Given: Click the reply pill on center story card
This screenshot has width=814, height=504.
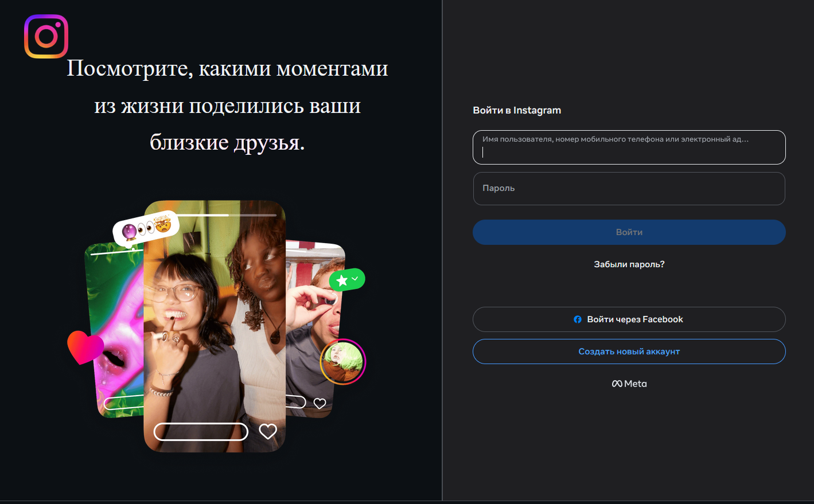Looking at the screenshot, I should click(201, 432).
